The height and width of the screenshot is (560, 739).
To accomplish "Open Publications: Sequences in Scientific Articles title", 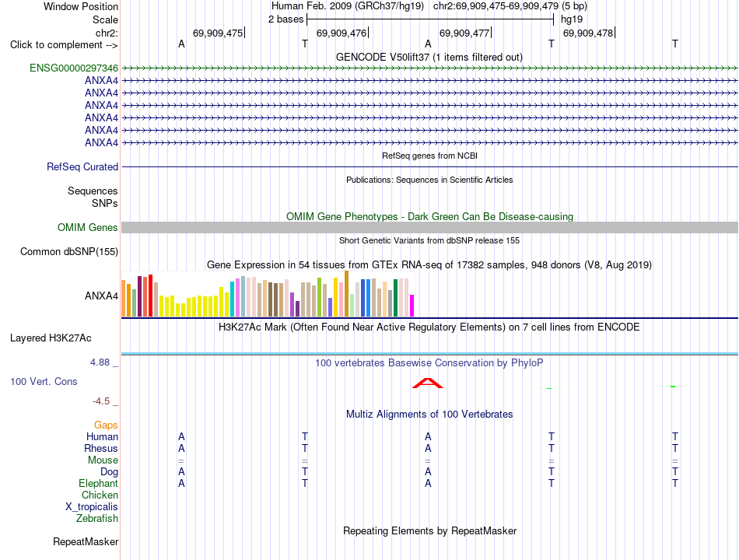I will (x=429, y=180).
